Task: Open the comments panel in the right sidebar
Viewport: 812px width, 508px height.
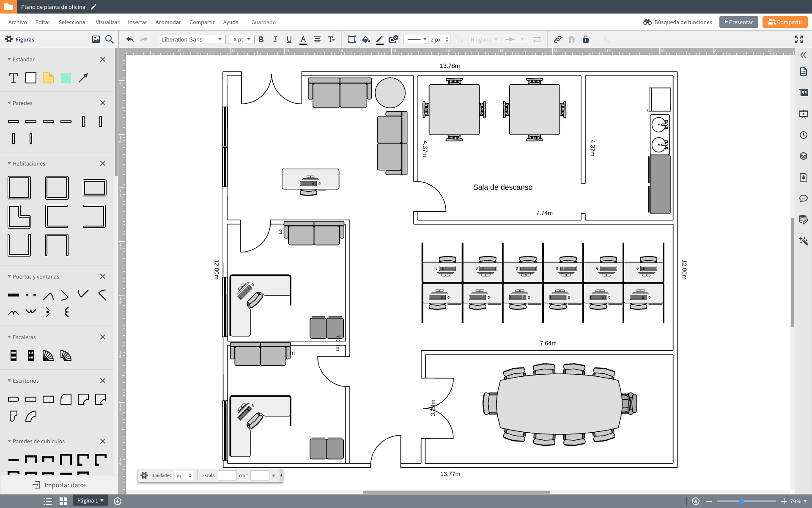Action: tap(803, 198)
